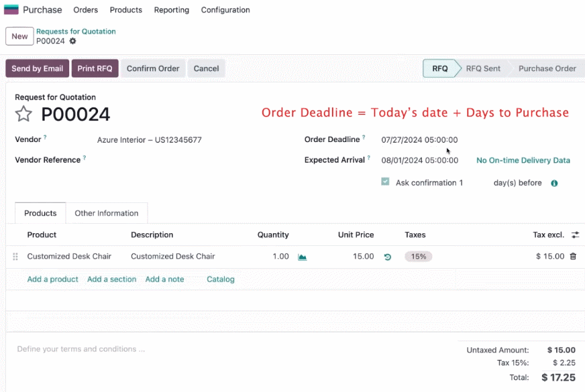This screenshot has height=392, width=585.
Task: Click the unit price value 15.00
Action: (364, 257)
